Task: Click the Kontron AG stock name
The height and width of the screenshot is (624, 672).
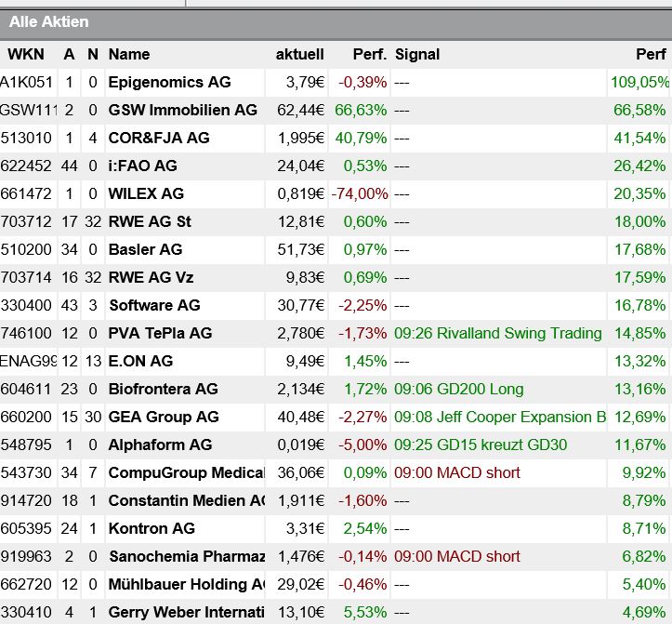Action: point(152,528)
